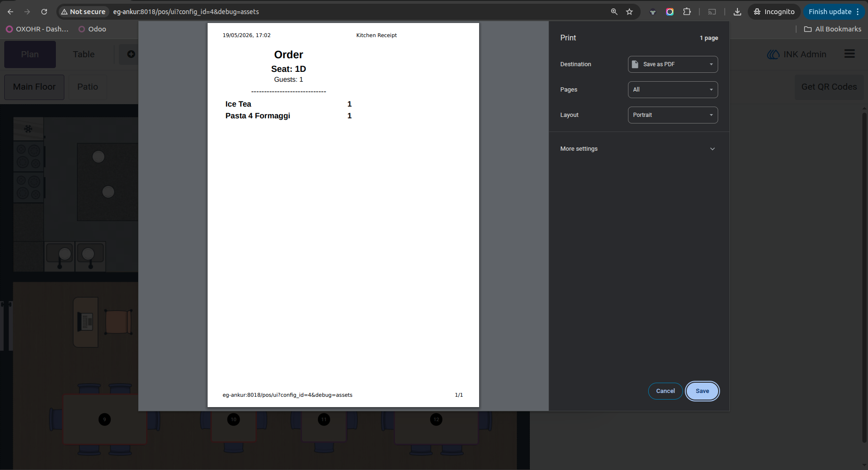
Task: Open the hamburger menu next to INK Admin
Action: point(849,54)
